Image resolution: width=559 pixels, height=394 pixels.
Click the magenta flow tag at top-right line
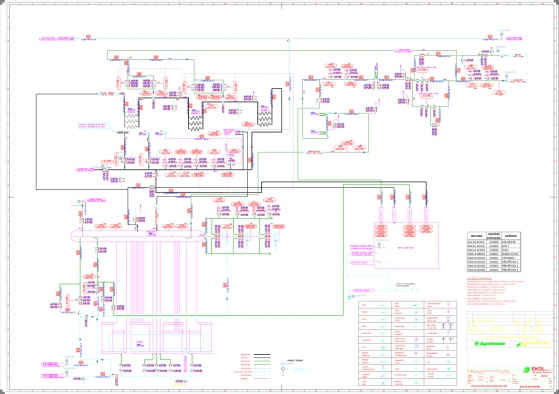click(514, 38)
